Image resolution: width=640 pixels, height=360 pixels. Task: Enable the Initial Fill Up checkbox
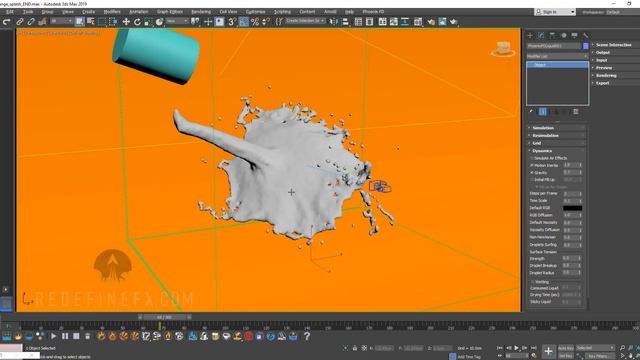coord(532,180)
